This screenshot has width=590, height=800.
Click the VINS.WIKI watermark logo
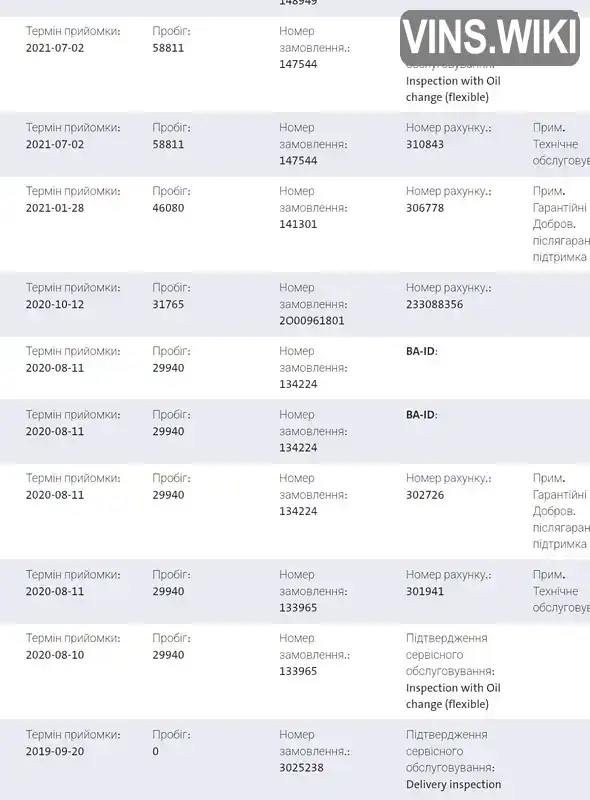[x=490, y=37]
